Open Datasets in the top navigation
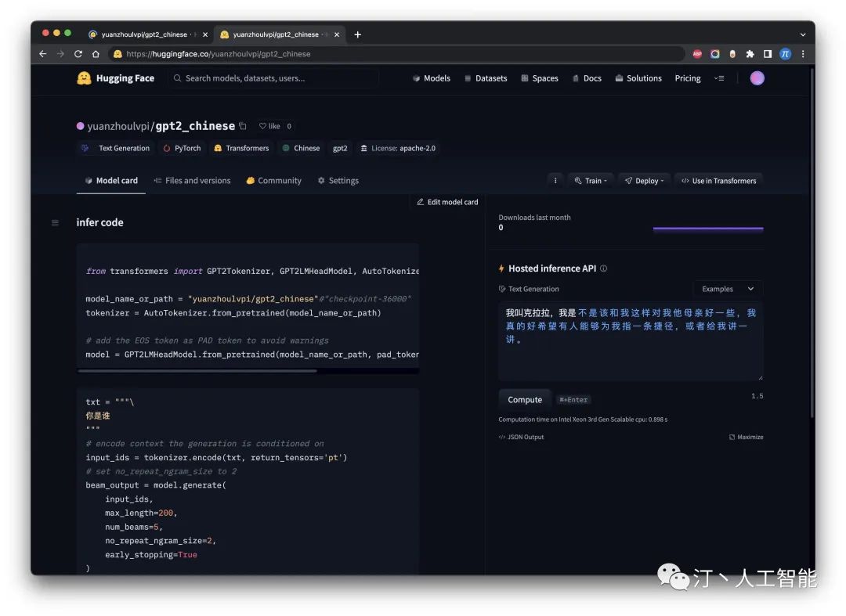This screenshot has height=616, width=846. tap(486, 78)
